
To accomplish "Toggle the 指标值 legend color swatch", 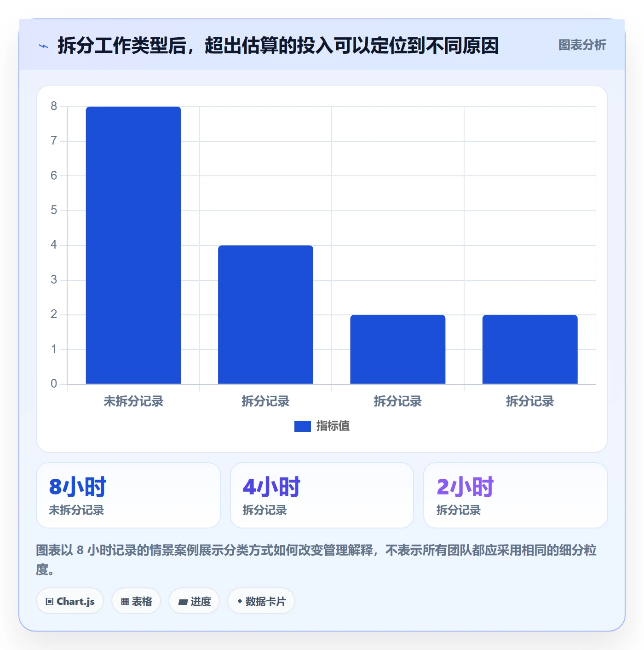I will 302,426.
